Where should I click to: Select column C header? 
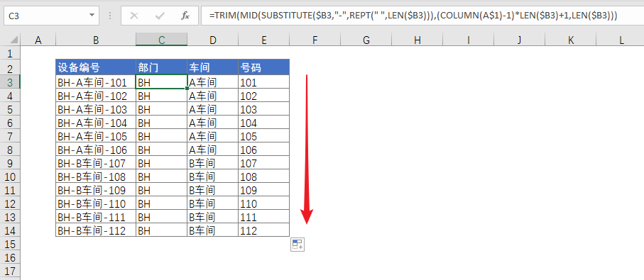[x=161, y=40]
